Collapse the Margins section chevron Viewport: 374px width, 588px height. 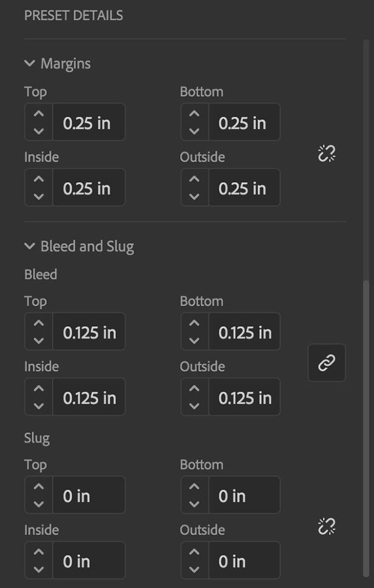(29, 63)
